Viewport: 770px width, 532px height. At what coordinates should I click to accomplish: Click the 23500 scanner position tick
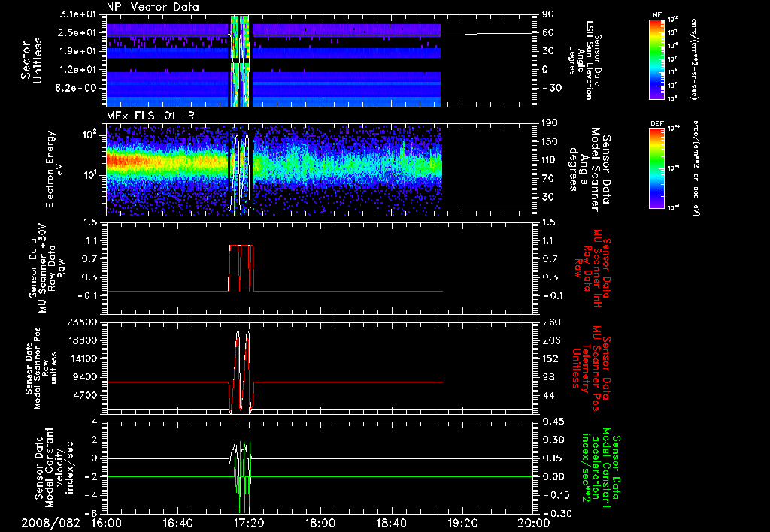tap(83, 322)
